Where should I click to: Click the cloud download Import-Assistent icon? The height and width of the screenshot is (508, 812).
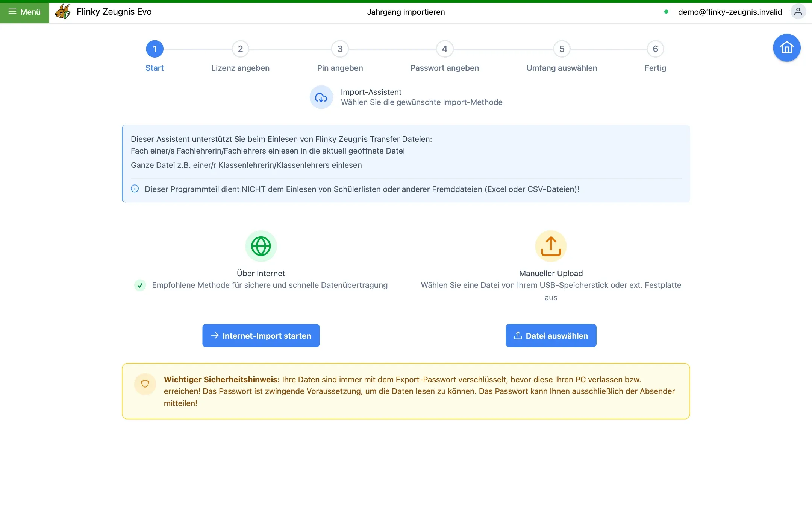pos(321,97)
